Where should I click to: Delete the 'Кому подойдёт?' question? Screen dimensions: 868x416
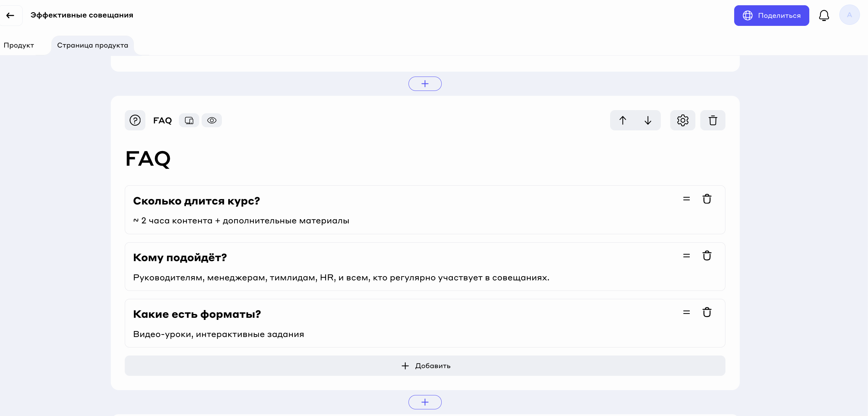pos(707,256)
